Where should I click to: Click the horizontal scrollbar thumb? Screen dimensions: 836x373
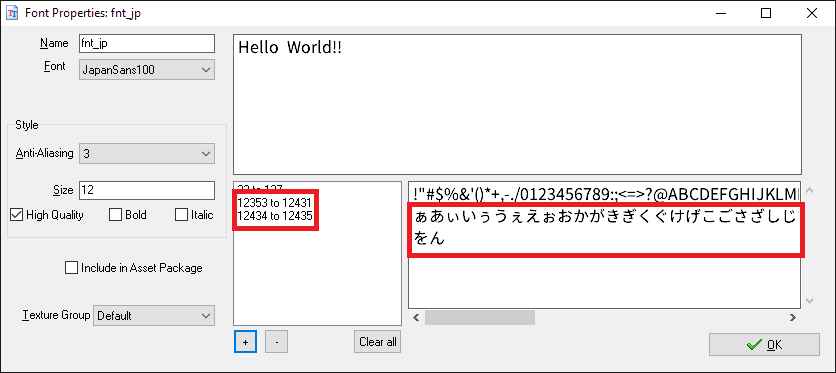(480, 318)
